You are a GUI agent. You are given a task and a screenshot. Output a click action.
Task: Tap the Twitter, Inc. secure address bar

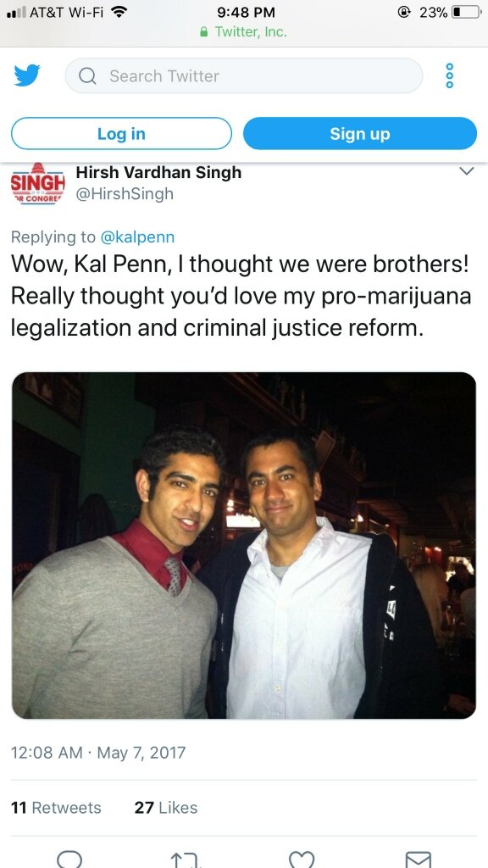243,31
